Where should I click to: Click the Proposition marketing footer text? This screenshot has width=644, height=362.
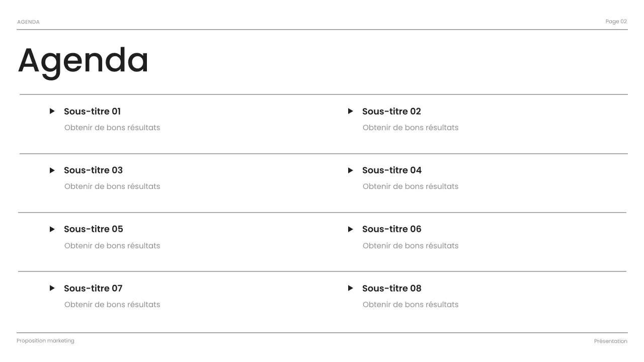click(45, 341)
